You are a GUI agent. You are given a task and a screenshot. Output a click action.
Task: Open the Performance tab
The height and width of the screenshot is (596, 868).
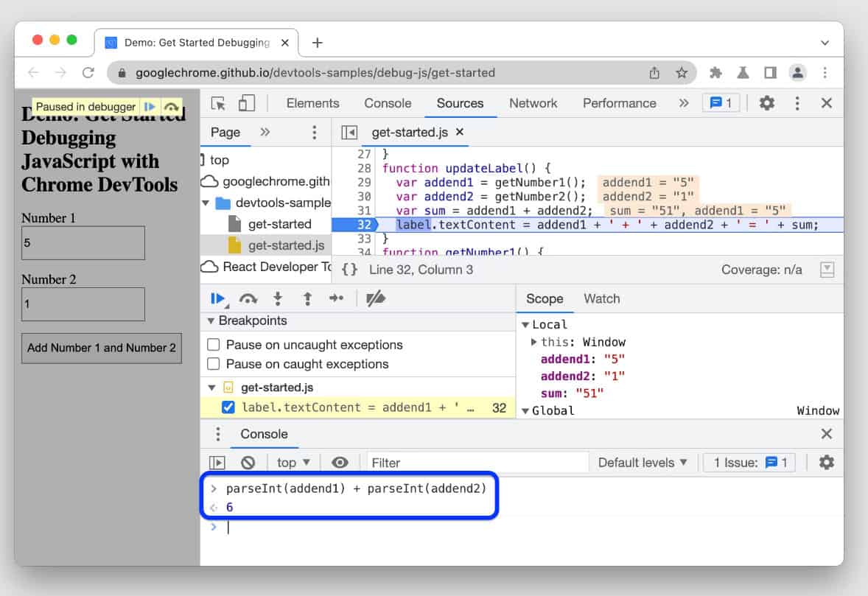620,103
